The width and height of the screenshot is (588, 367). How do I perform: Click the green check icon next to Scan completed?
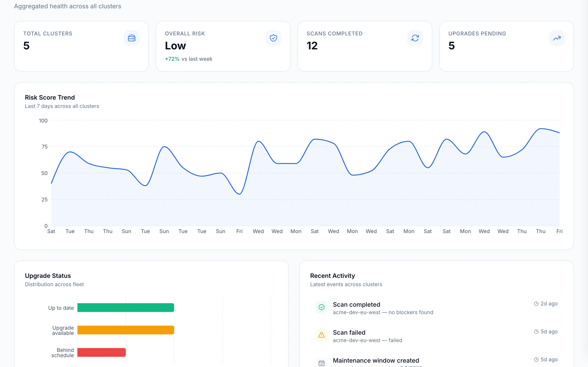322,307
